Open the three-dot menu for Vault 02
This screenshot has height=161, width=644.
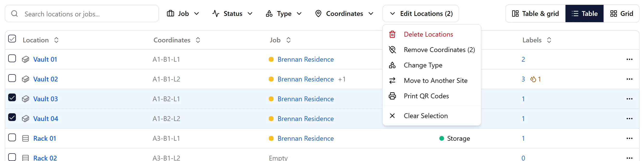click(629, 79)
